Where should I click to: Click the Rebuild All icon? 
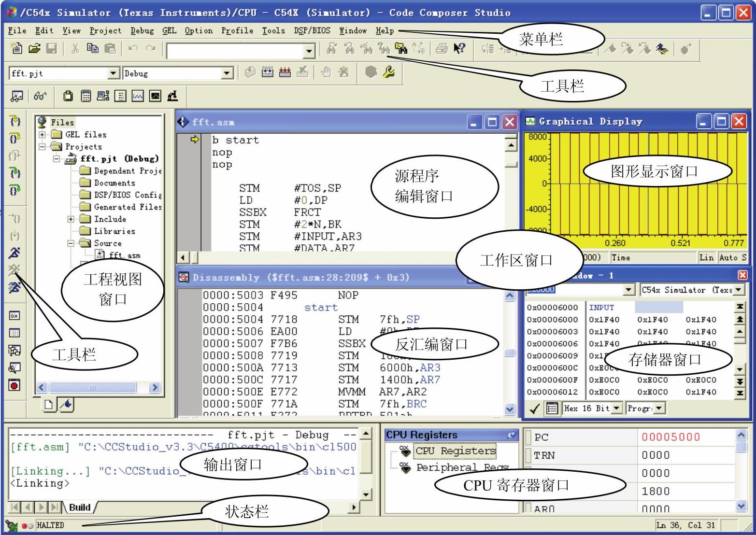[x=285, y=72]
